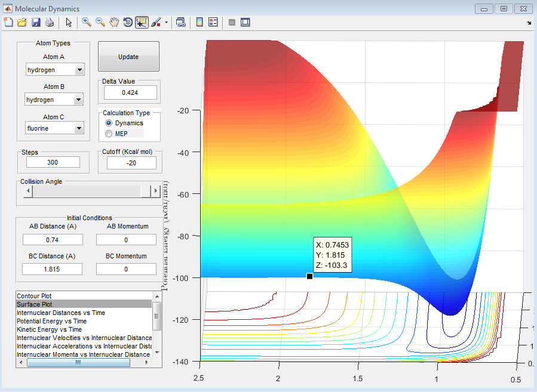This screenshot has width=537, height=392.
Task: Activate the Zoom In magnifier tool
Action: pyautogui.click(x=86, y=23)
